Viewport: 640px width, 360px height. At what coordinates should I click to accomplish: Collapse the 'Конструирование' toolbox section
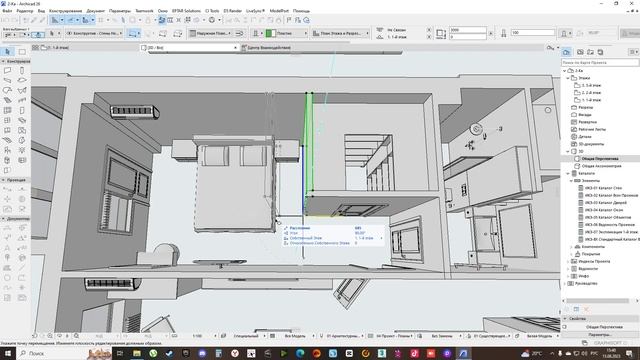3,61
